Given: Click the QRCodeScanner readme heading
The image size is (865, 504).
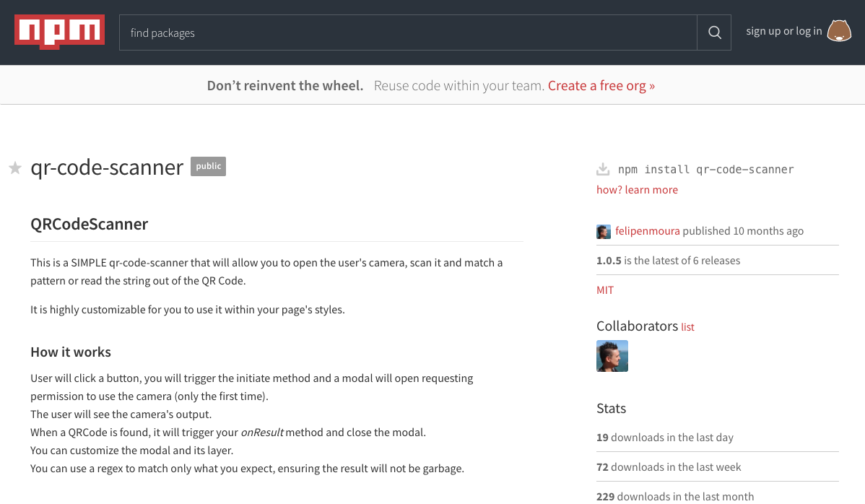Looking at the screenshot, I should click(90, 224).
